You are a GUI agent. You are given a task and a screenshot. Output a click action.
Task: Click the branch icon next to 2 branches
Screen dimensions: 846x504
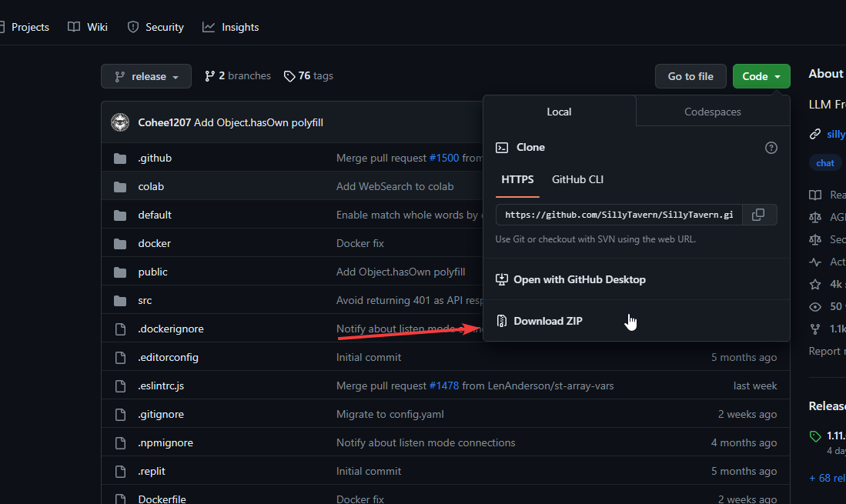[209, 76]
